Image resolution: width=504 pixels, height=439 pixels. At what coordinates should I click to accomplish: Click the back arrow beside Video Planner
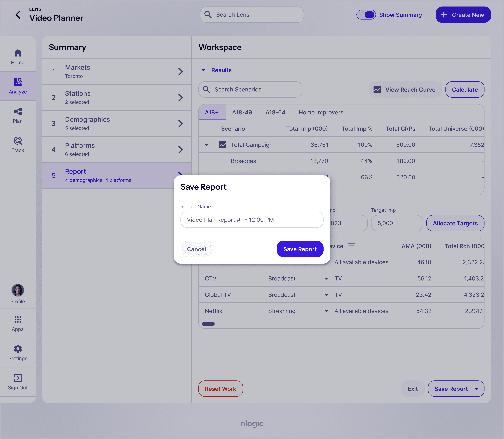coord(18,15)
